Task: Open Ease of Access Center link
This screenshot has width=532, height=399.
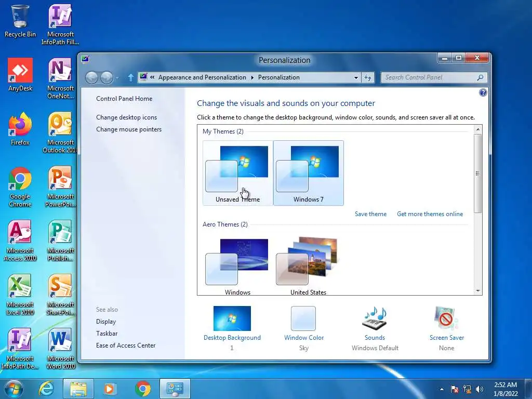Action: click(126, 345)
